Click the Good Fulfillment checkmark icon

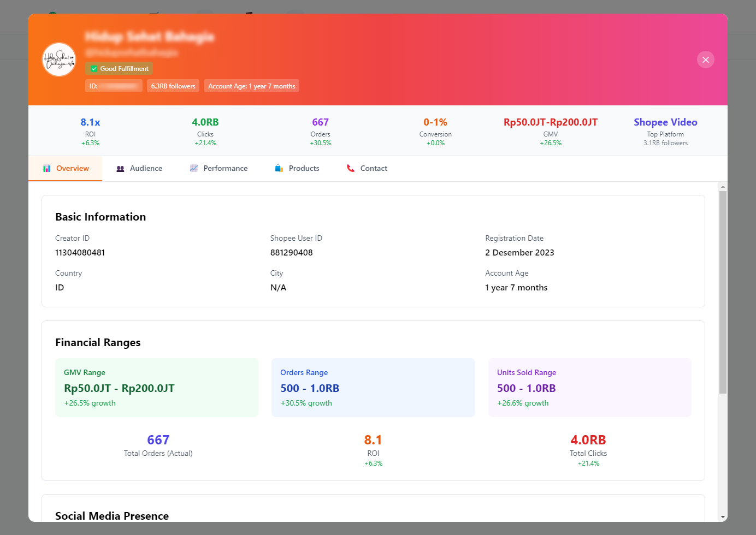pos(94,69)
